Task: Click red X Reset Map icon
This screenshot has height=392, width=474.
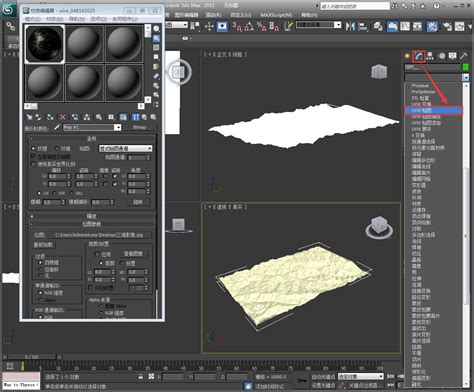Action: tap(62, 117)
